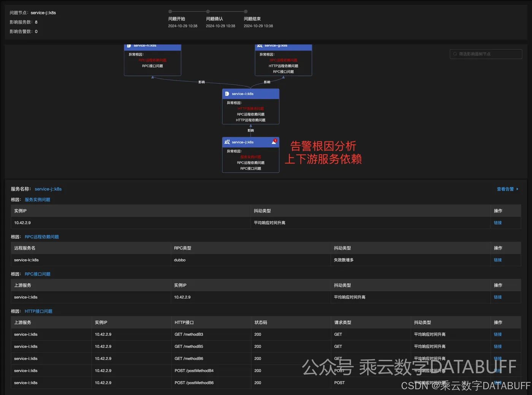Screen dimensions: 532x395
Task: Open the 查看告警 link
Action: click(x=505, y=189)
